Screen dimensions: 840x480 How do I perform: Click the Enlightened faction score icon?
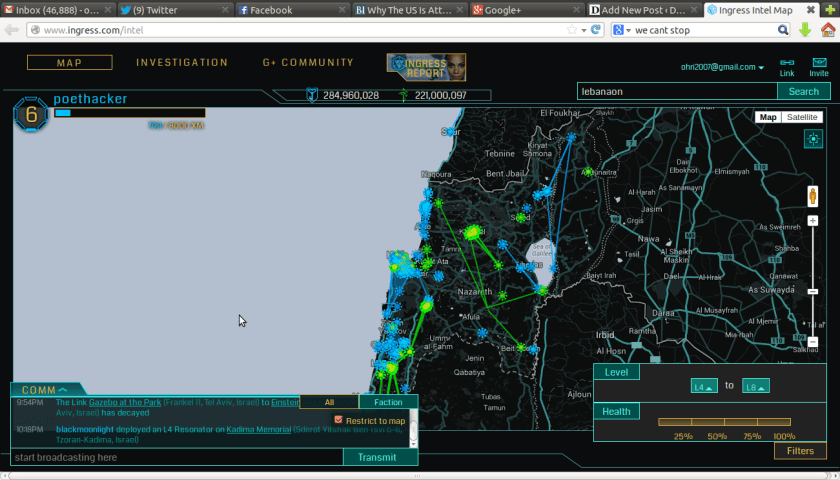click(x=403, y=95)
